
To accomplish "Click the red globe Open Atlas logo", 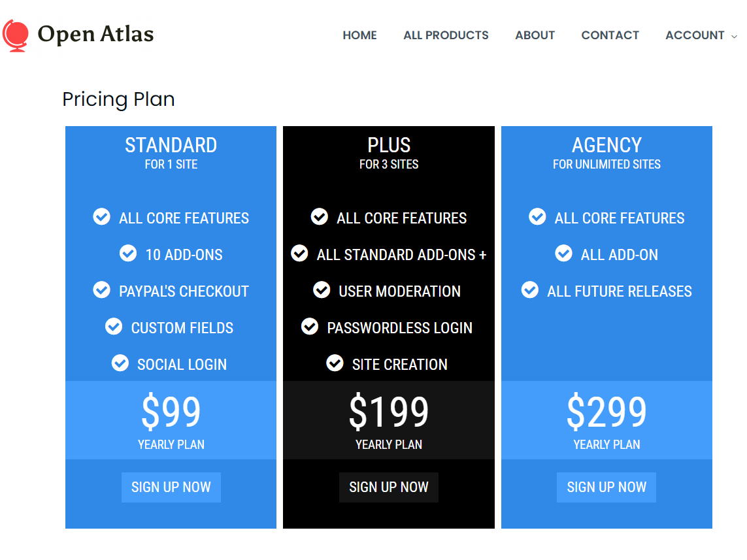I will (15, 36).
